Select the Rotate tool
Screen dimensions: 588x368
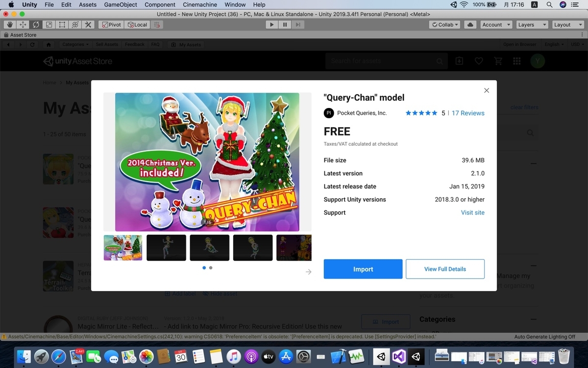[x=36, y=25]
